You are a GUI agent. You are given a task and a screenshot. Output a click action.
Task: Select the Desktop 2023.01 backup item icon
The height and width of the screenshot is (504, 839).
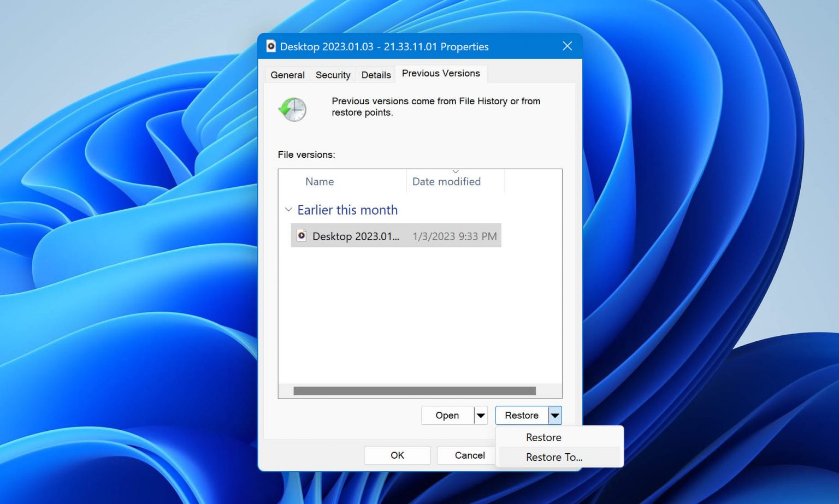[x=301, y=235]
